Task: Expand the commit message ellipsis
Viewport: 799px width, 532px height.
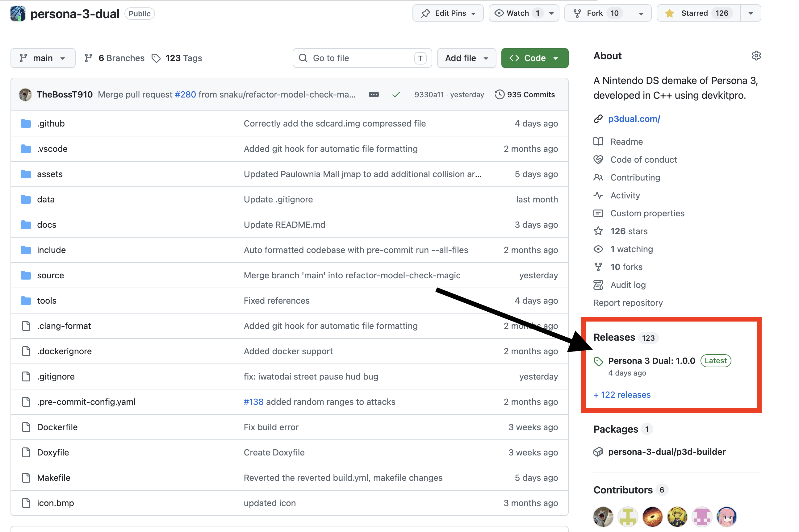Action: coord(373,95)
